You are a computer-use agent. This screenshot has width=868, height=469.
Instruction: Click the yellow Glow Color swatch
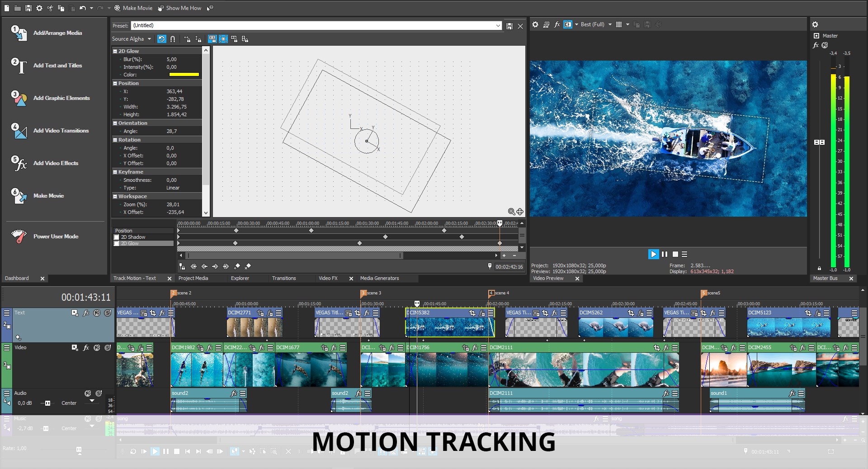coord(184,74)
